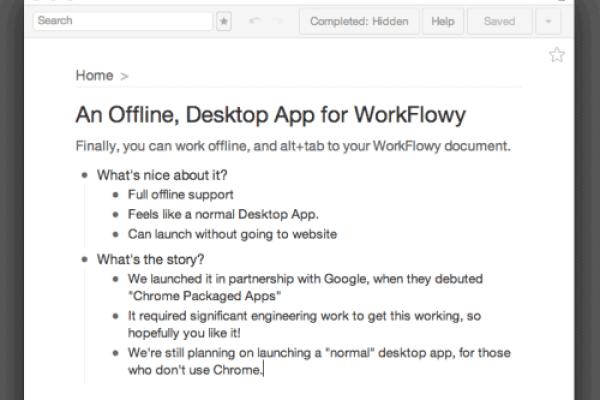Click the title An Offline, Desktop App for WorkFlowy

271,114
